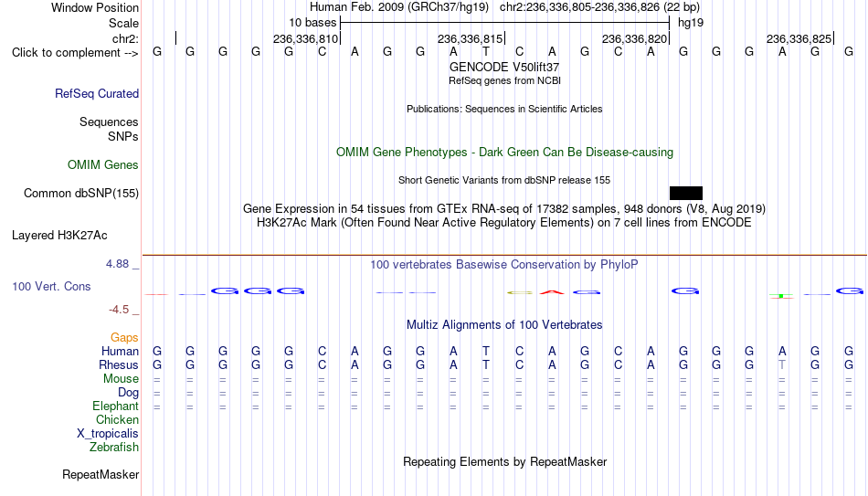Select the RepeatMasker track label
Image resolution: width=868 pixels, height=496 pixels.
click(101, 474)
